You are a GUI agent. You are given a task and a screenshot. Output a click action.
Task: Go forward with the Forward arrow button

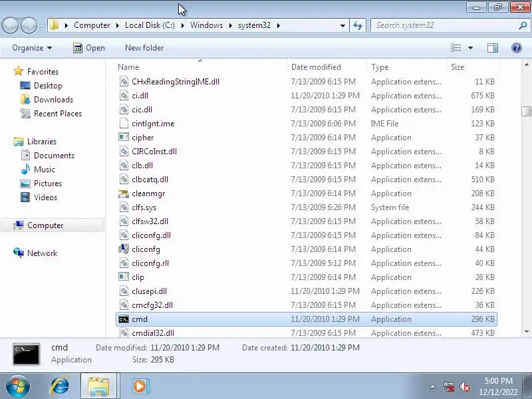pos(29,25)
